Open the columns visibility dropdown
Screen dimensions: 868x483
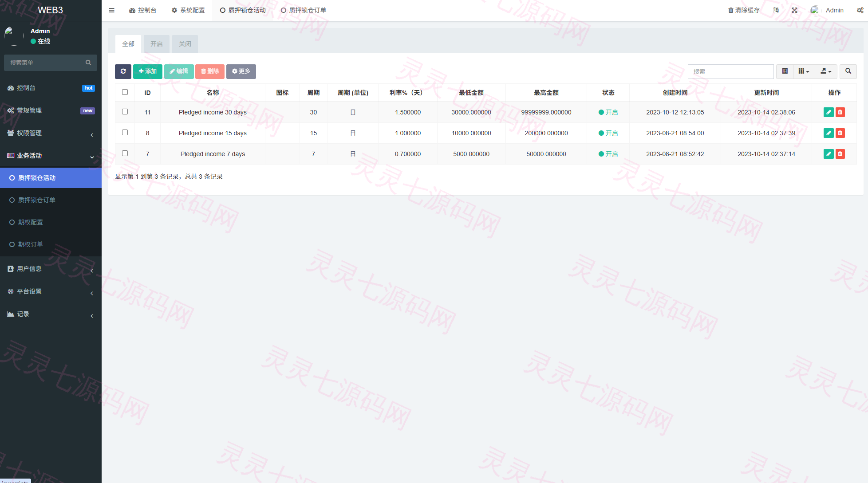[804, 71]
